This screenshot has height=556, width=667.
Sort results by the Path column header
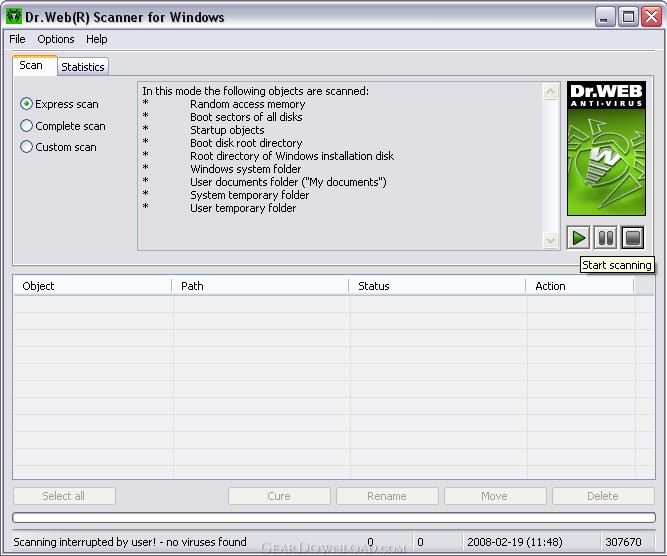[261, 286]
